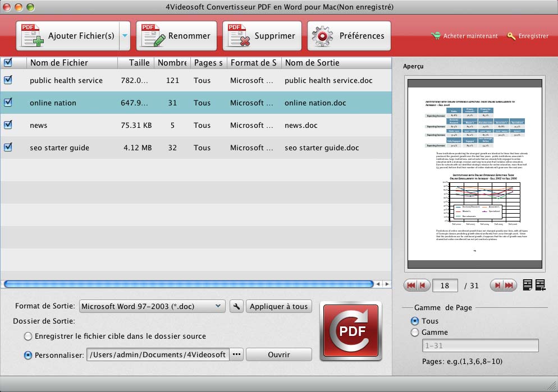The height and width of the screenshot is (392, 558).
Task: Toggle the seo starter guide checkbox
Action: click(8, 147)
